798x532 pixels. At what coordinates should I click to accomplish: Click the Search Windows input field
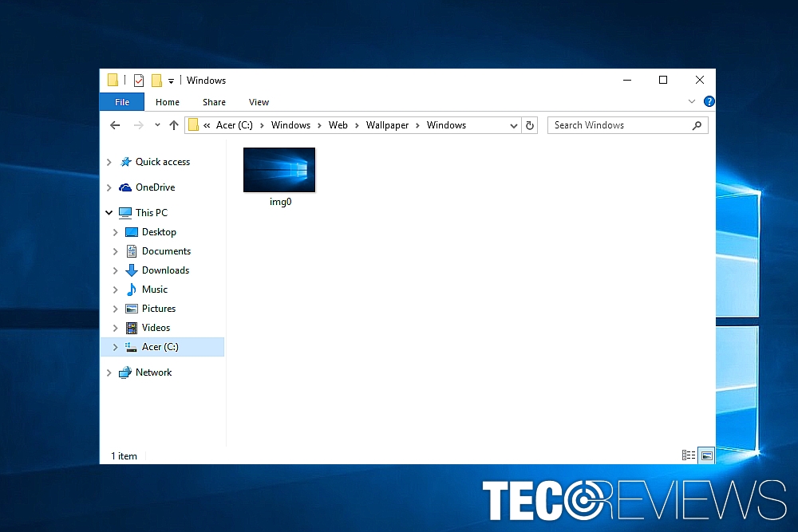[627, 125]
